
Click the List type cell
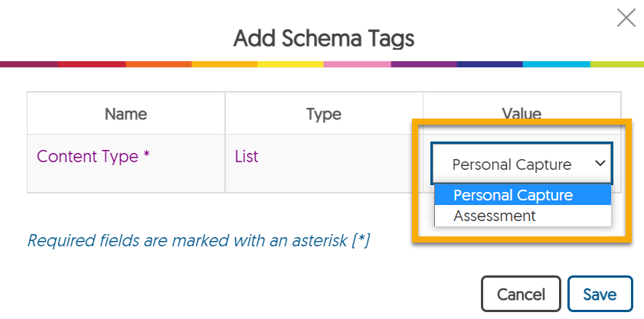[x=247, y=156]
